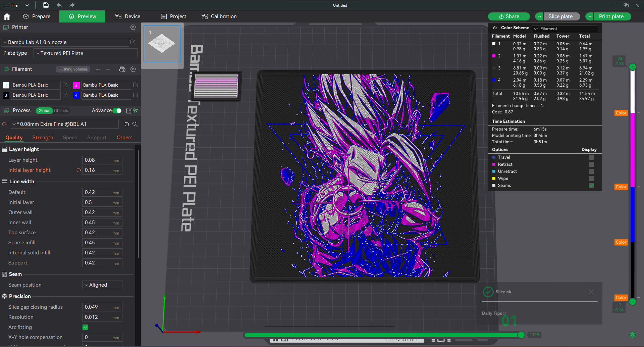The height and width of the screenshot is (347, 644).
Task: Click the Share button
Action: (x=509, y=16)
